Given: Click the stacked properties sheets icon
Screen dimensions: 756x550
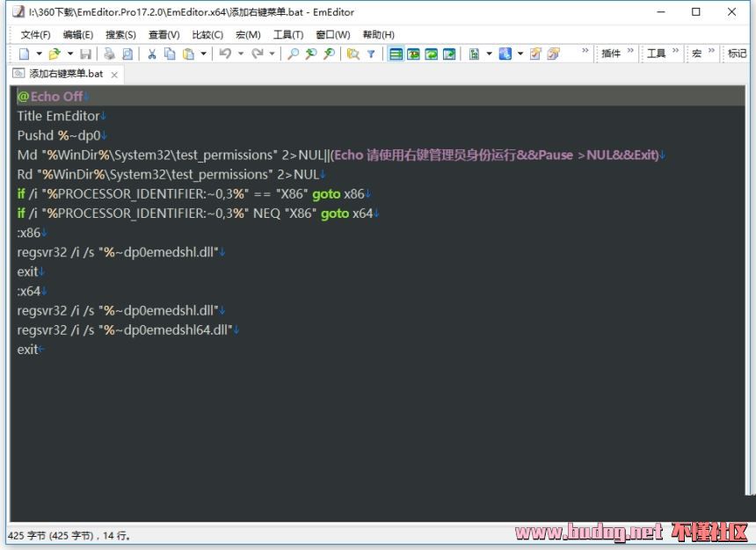Looking at the screenshot, I should click(x=554, y=54).
